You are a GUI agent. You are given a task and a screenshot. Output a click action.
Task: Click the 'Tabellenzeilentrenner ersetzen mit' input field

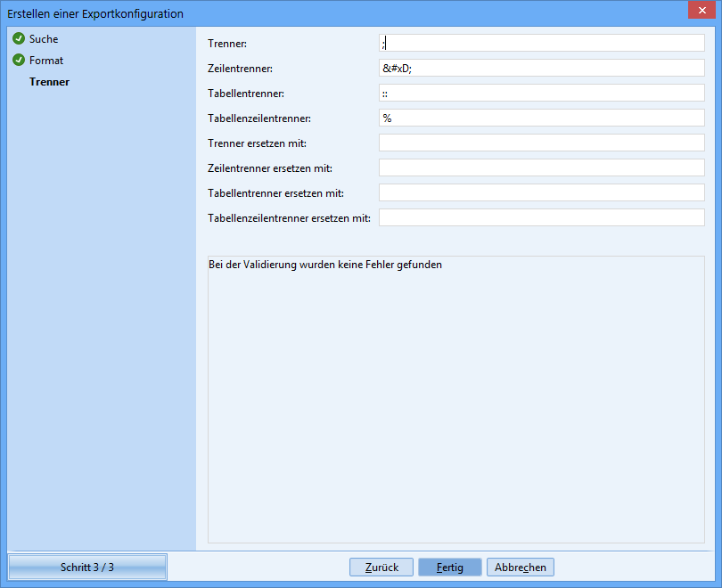(541, 217)
